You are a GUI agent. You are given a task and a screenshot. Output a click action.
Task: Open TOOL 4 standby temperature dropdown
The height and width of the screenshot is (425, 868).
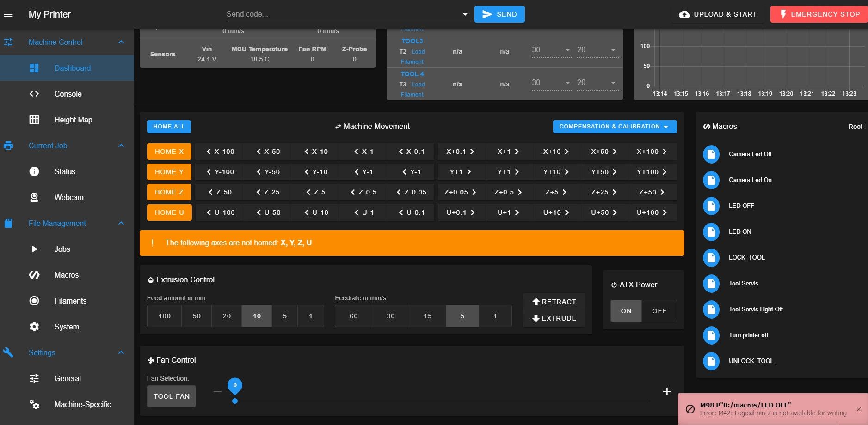[613, 83]
